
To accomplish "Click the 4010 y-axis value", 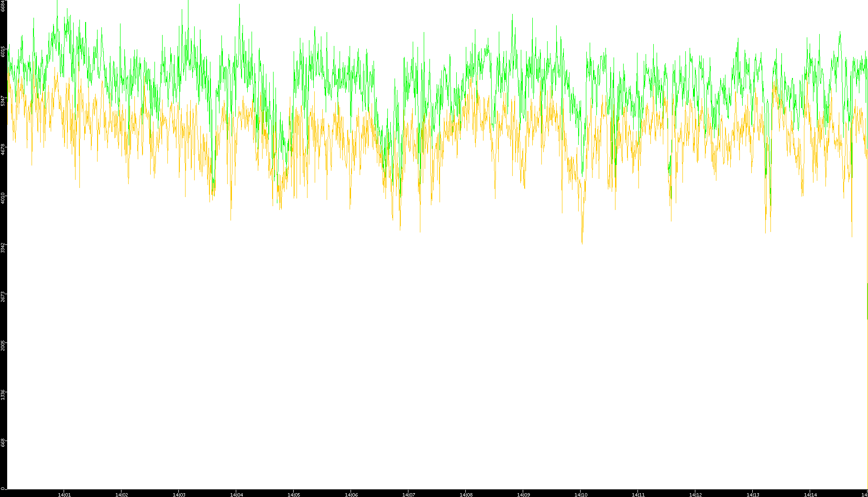I will point(3,198).
